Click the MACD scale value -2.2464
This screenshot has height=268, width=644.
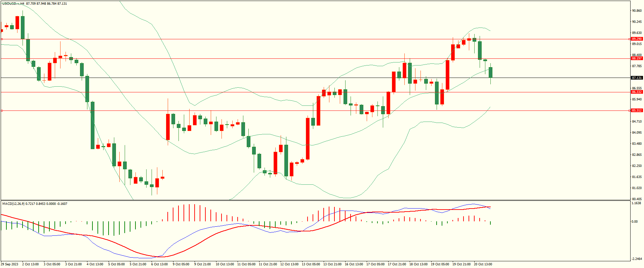636,259
